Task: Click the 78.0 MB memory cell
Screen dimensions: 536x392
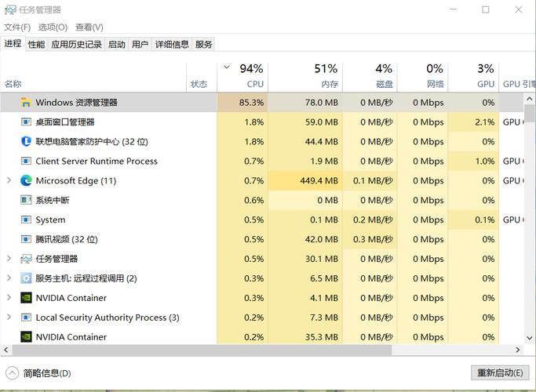Action: coord(305,103)
